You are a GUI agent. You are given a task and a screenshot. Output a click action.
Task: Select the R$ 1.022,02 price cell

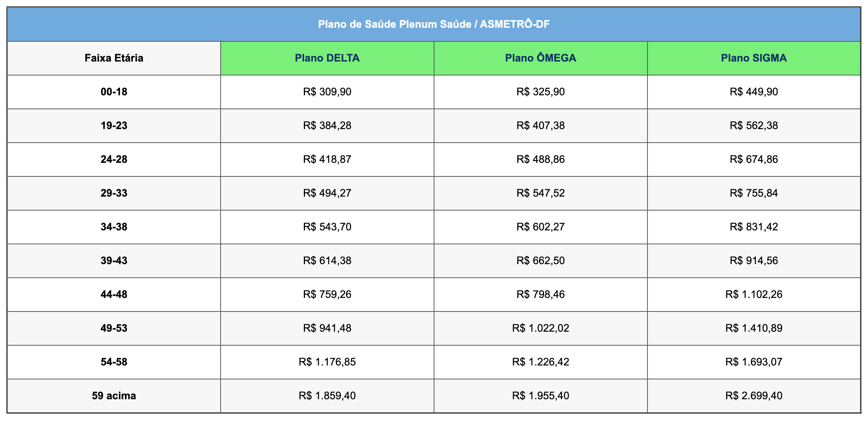tap(540, 328)
